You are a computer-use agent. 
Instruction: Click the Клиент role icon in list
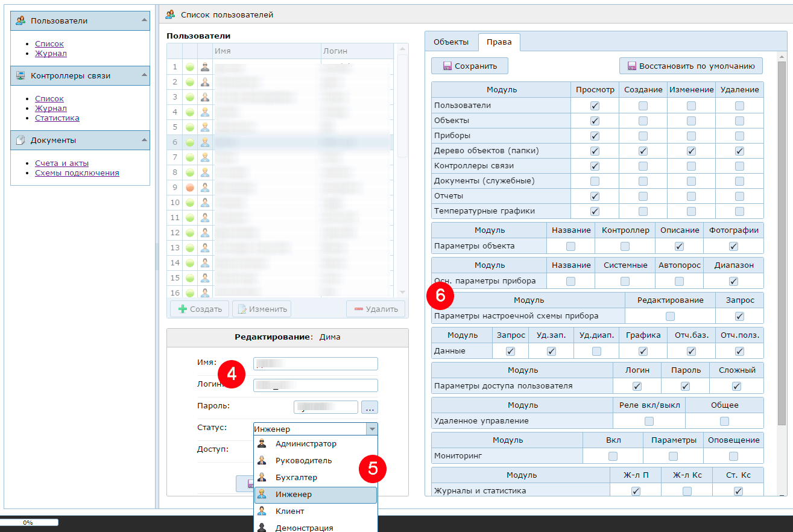click(x=262, y=511)
